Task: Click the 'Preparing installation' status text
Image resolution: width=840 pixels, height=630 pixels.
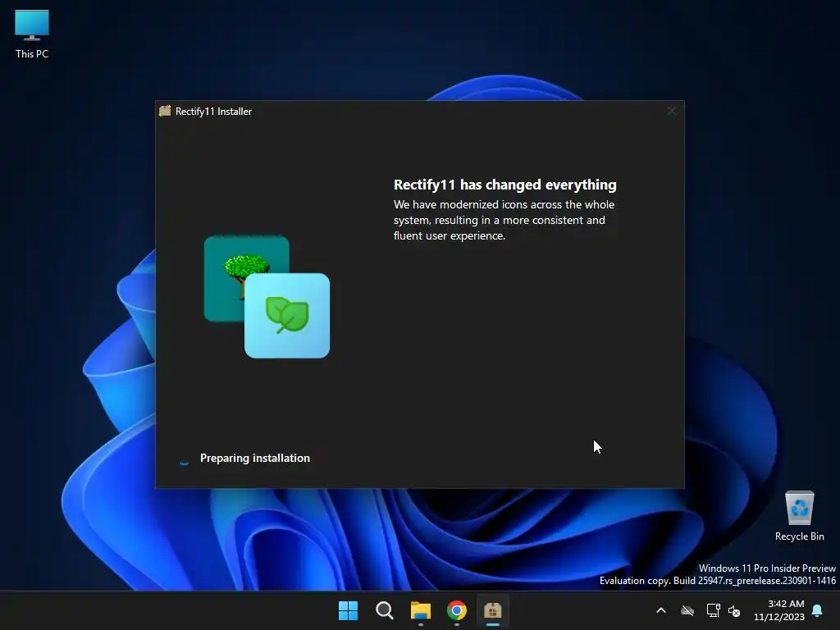Action: click(255, 458)
